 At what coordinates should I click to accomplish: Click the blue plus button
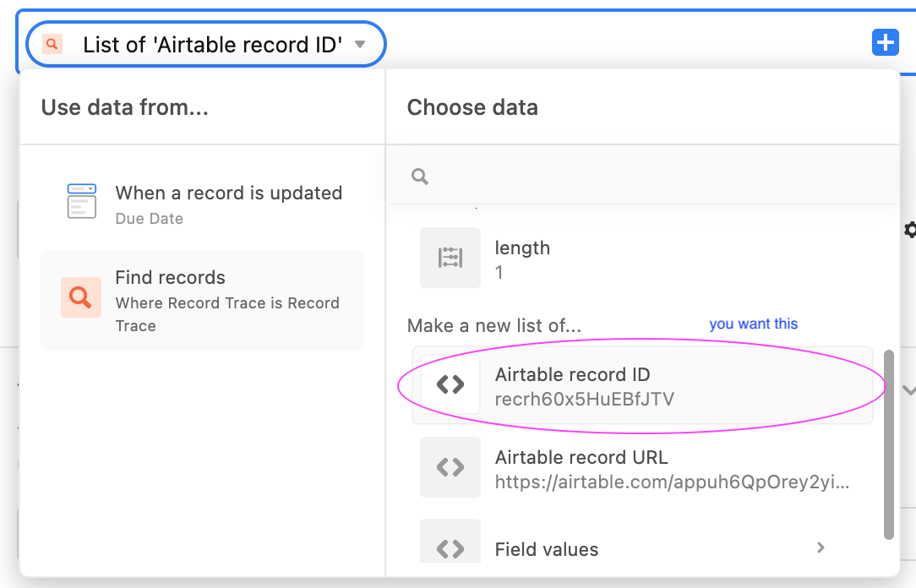pyautogui.click(x=885, y=42)
